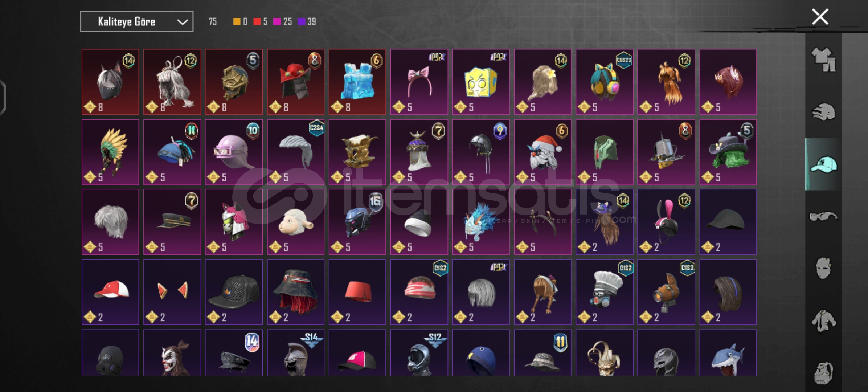Image resolution: width=868 pixels, height=392 pixels.
Task: Click the purple rarity filter showing 39
Action: click(307, 22)
